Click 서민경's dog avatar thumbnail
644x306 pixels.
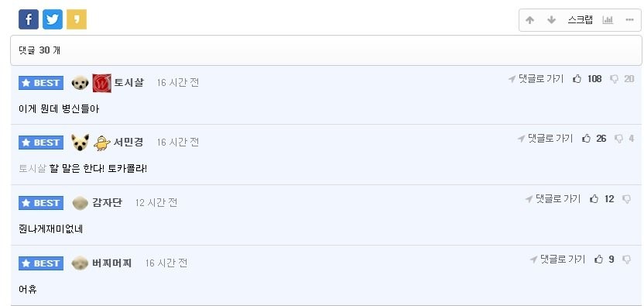pos(80,143)
